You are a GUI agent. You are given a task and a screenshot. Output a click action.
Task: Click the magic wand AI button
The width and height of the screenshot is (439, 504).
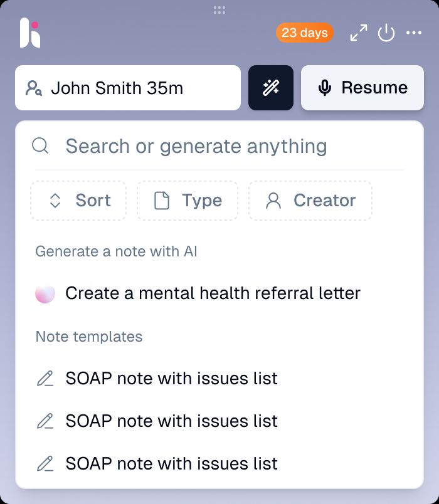[x=271, y=88]
